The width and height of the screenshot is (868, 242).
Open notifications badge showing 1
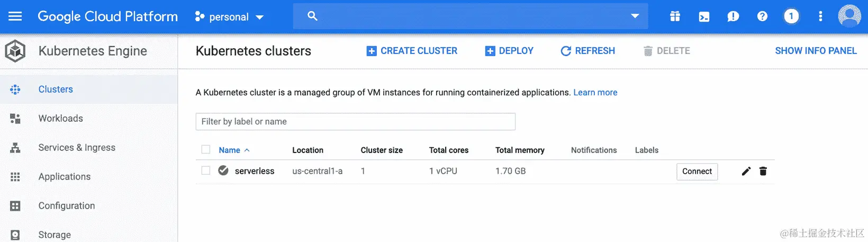tap(791, 16)
